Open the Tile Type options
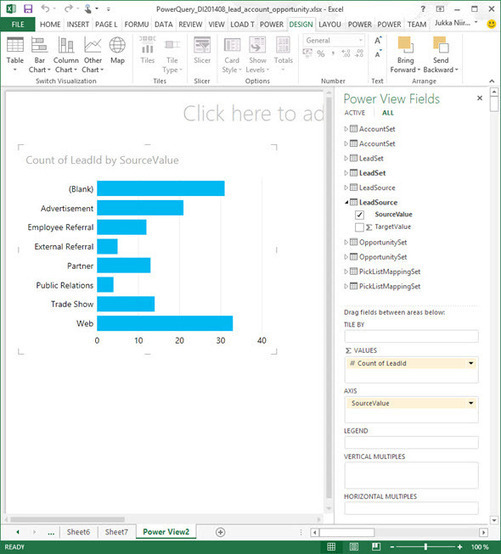Viewport: 501px width, 554px height. [x=172, y=55]
